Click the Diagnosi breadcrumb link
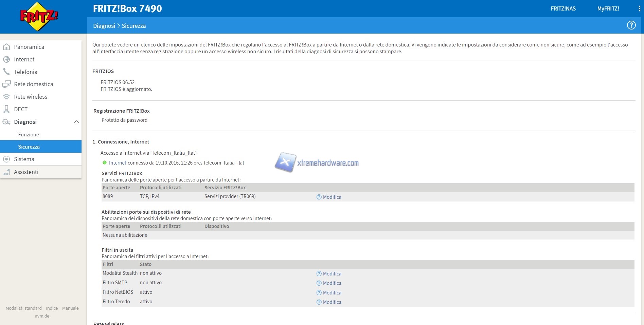Image resolution: width=644 pixels, height=325 pixels. 104,26
